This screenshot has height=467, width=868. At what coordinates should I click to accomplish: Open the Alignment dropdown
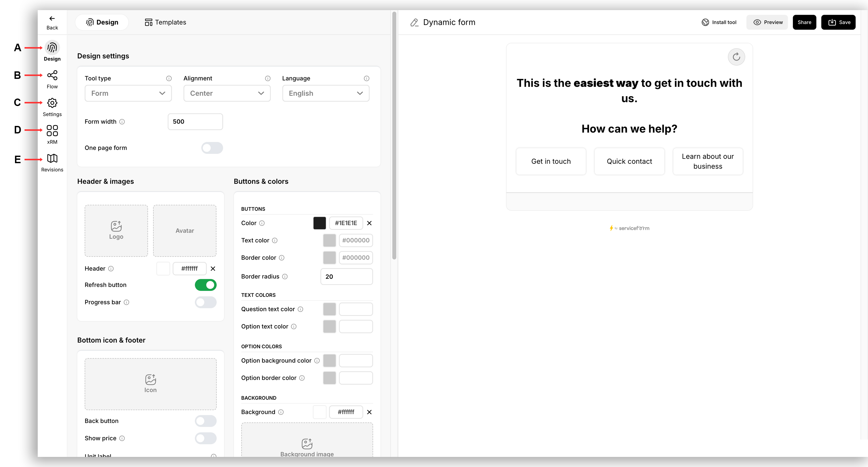click(227, 93)
